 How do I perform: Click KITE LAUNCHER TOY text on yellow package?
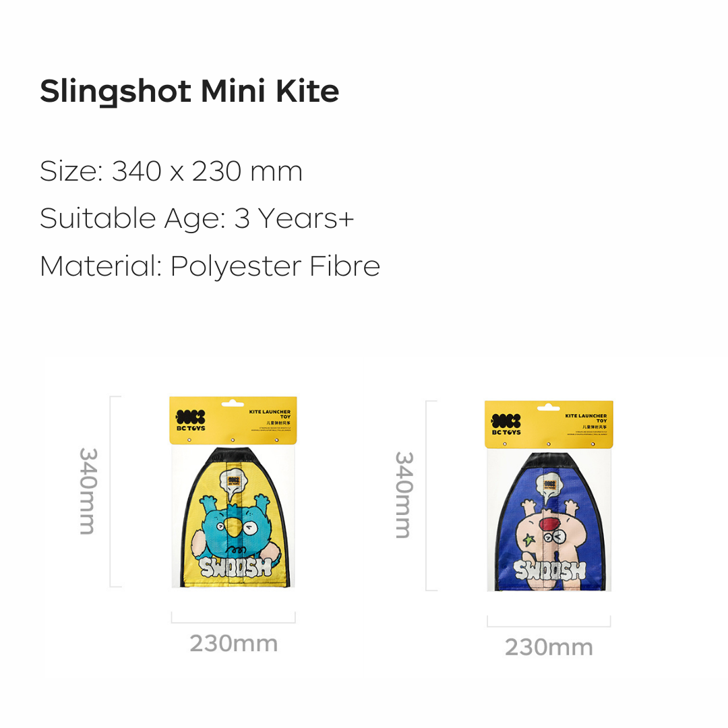pyautogui.click(x=270, y=414)
